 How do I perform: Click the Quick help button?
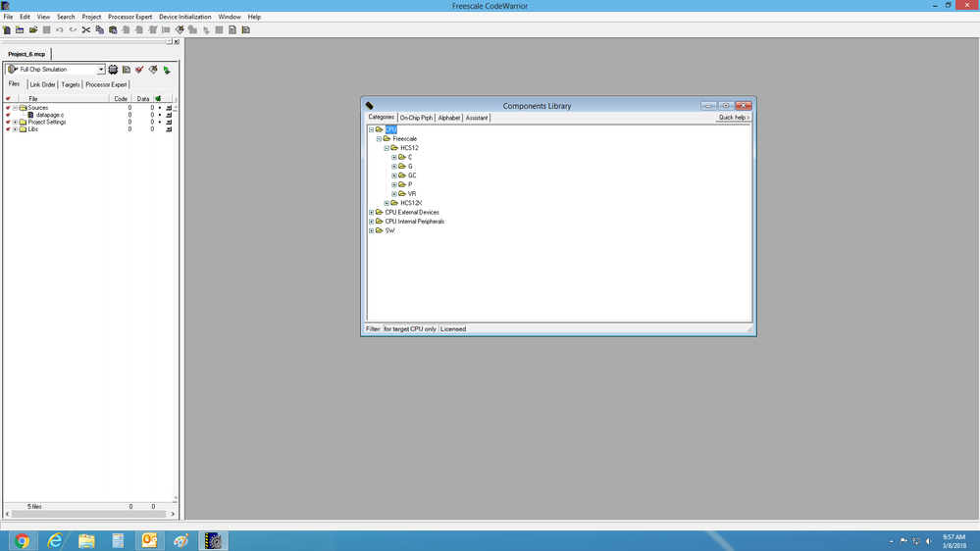[x=734, y=118]
